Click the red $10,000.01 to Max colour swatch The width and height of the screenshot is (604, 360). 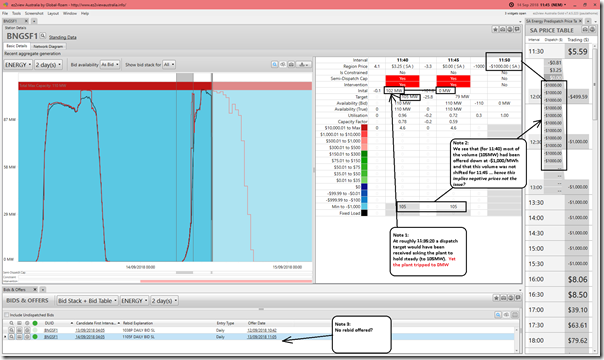pyautogui.click(x=364, y=127)
